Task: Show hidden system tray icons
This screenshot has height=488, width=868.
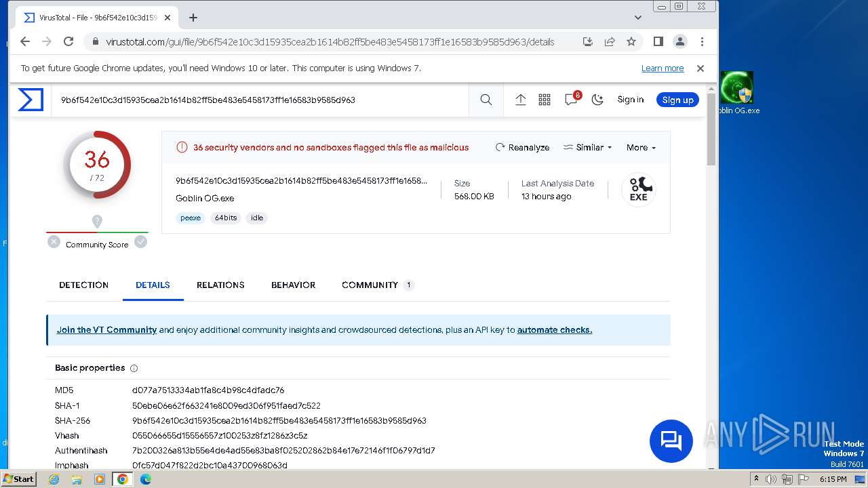Action: click(x=756, y=479)
